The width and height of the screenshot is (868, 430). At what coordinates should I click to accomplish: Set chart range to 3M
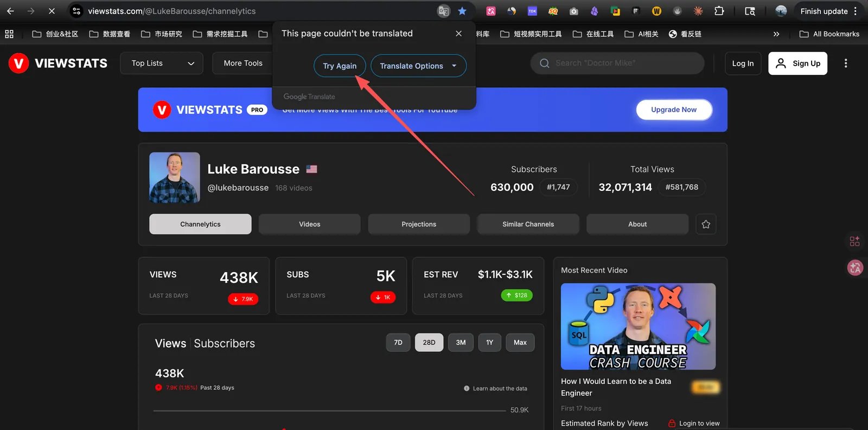click(461, 342)
